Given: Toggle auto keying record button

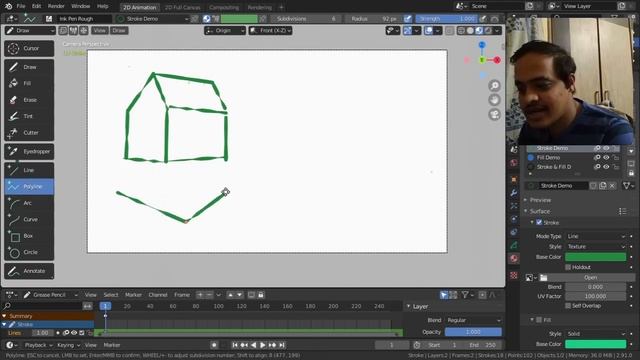Looking at the screenshot, I should [214, 345].
